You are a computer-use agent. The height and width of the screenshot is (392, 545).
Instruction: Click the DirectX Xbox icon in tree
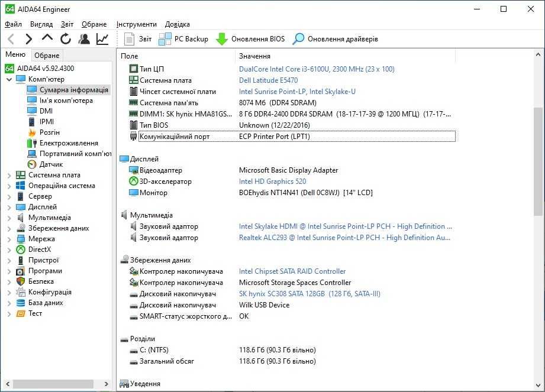(x=21, y=250)
